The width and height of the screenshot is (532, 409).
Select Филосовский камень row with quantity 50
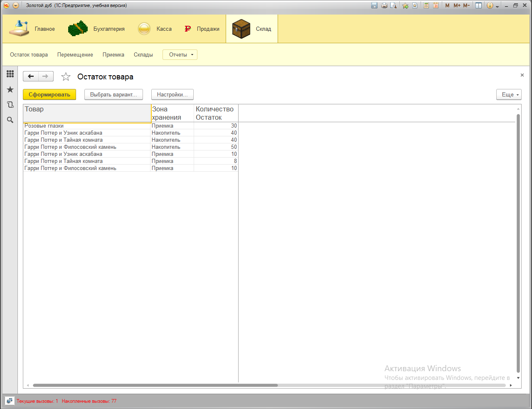coord(131,147)
